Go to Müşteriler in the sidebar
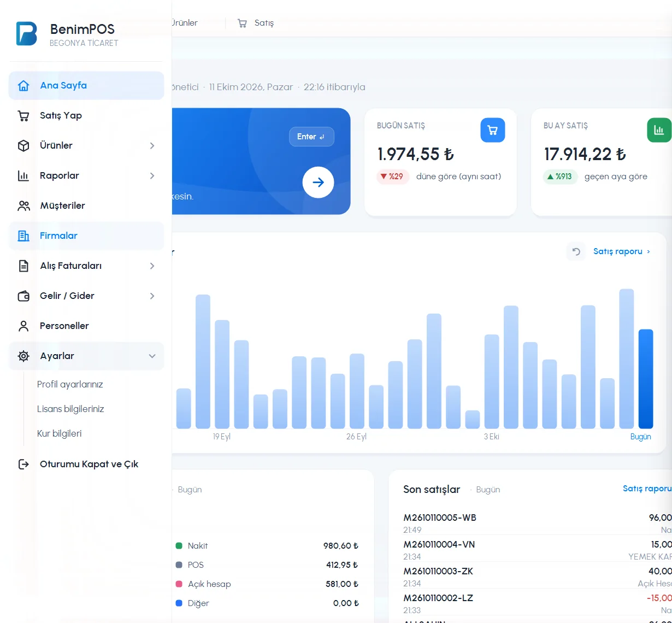The height and width of the screenshot is (623, 672). (x=86, y=206)
